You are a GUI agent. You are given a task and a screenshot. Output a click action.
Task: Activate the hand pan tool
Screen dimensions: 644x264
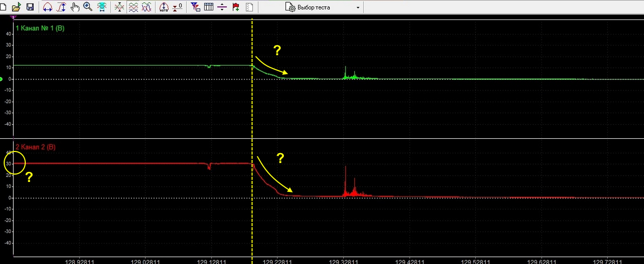[75, 7]
